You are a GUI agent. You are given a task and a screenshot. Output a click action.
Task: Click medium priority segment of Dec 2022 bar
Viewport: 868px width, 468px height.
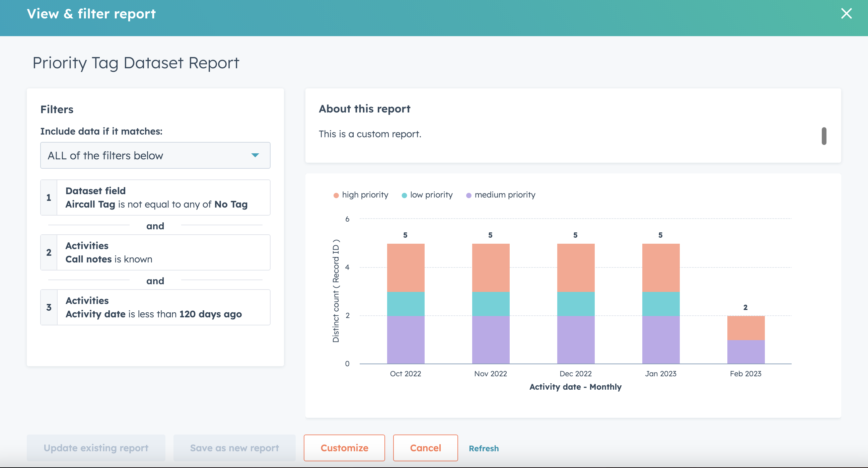[576, 340]
